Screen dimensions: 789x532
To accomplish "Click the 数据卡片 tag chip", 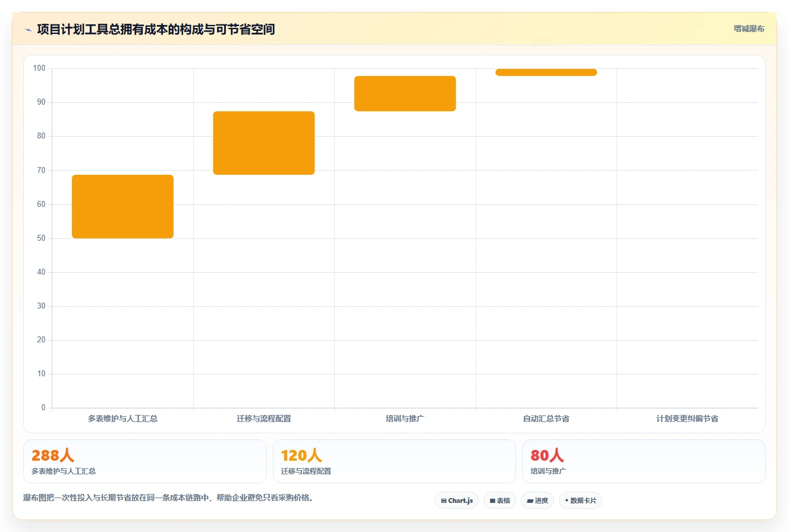I will pyautogui.click(x=580, y=500).
